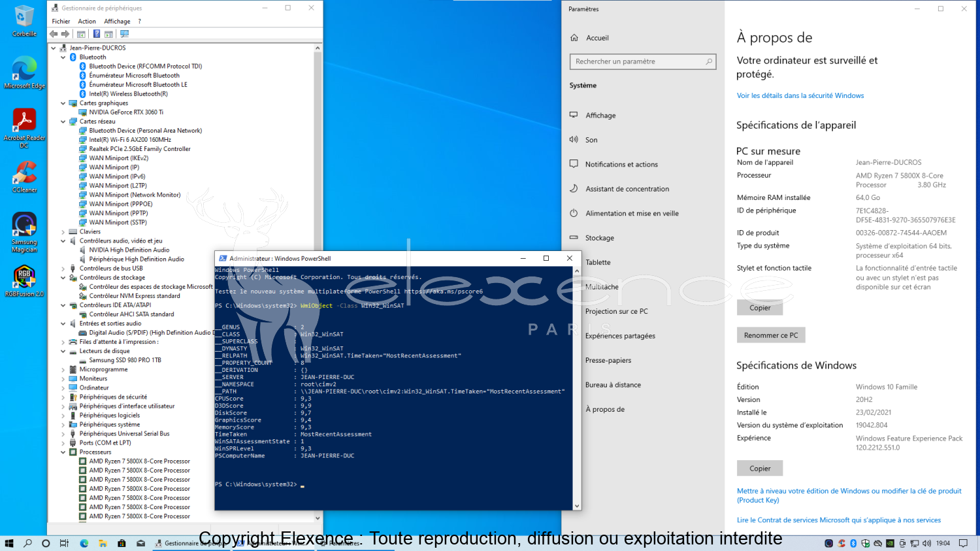The image size is (980, 551).
Task: Select Son in Settings sidebar
Action: [x=591, y=140]
